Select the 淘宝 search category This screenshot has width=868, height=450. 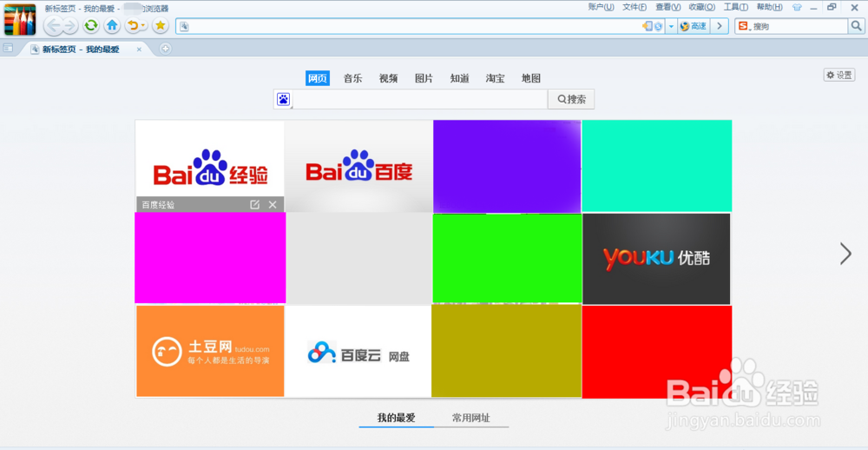(x=495, y=78)
